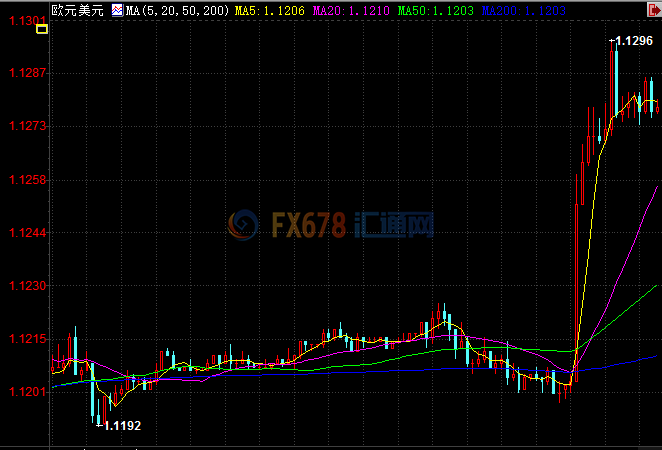Click the 1.1215 price axis label
Image resolution: width=662 pixels, height=450 pixels.
[27, 339]
